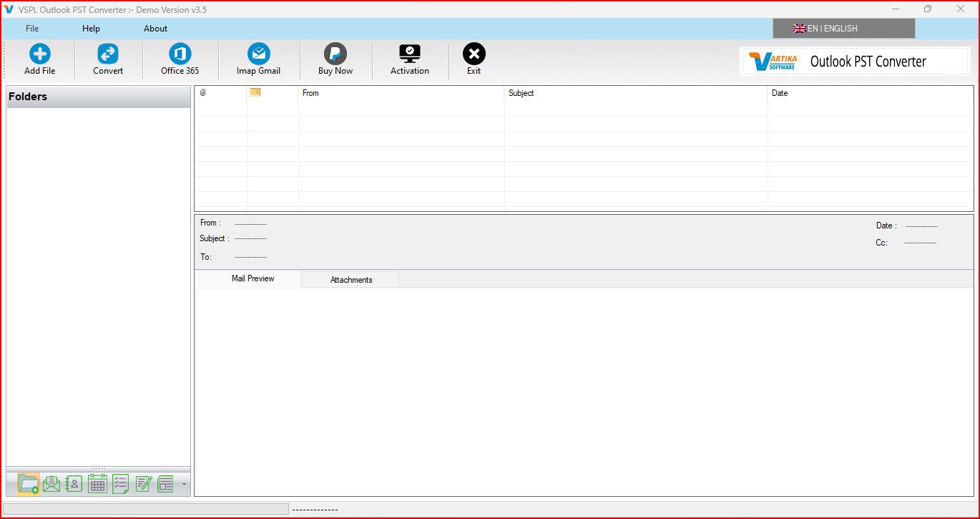Show tasks using the checklist icon
The width and height of the screenshot is (980, 519).
[120, 484]
